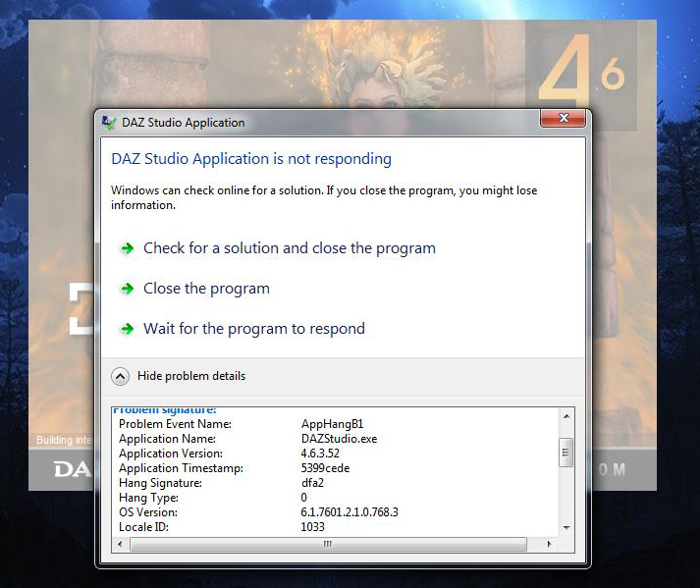
Task: Click the vertical scrollbar thumb in problem details
Action: (566, 453)
